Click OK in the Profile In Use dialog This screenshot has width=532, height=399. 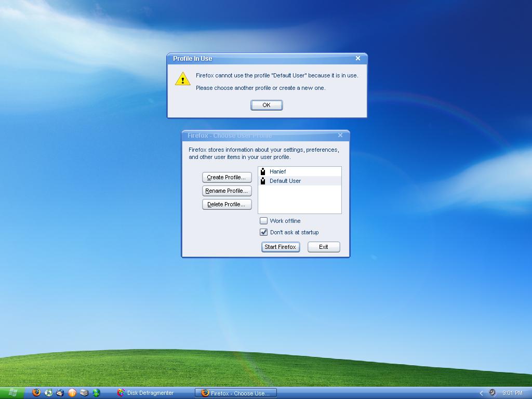pyautogui.click(x=267, y=105)
